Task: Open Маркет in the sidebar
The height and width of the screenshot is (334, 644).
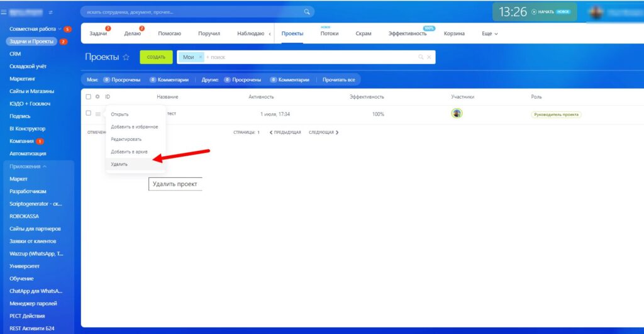Action: coord(18,179)
